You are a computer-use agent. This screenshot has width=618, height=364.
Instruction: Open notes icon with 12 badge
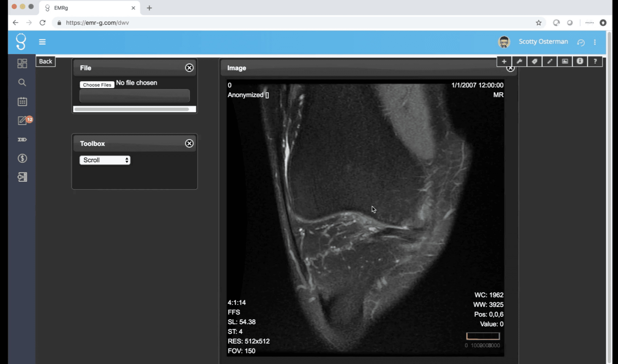23,120
